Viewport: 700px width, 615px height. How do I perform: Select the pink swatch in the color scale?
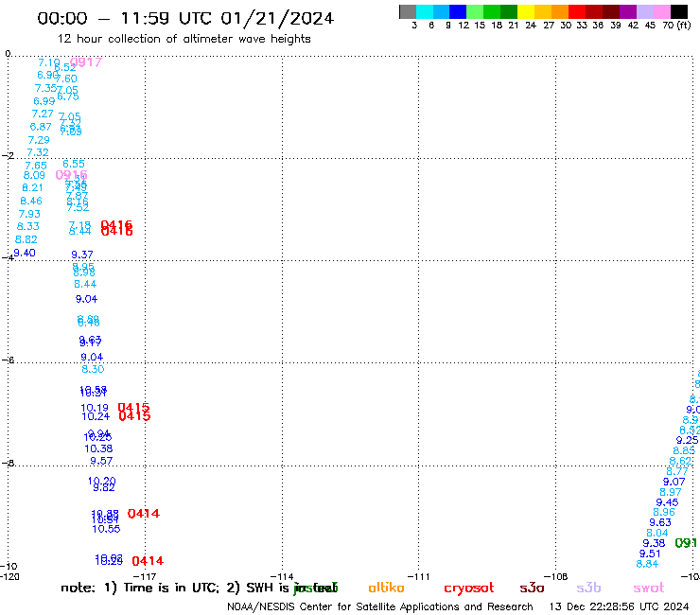coord(661,11)
